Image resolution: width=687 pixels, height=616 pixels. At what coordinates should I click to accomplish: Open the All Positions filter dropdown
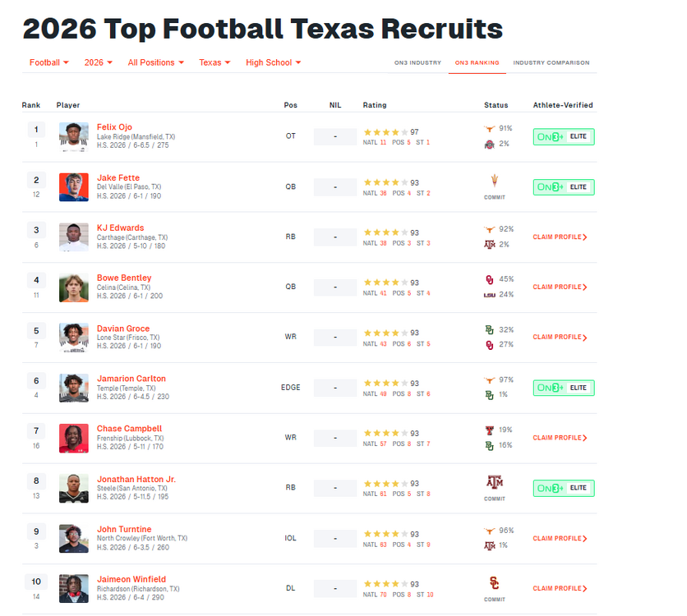pyautogui.click(x=155, y=62)
